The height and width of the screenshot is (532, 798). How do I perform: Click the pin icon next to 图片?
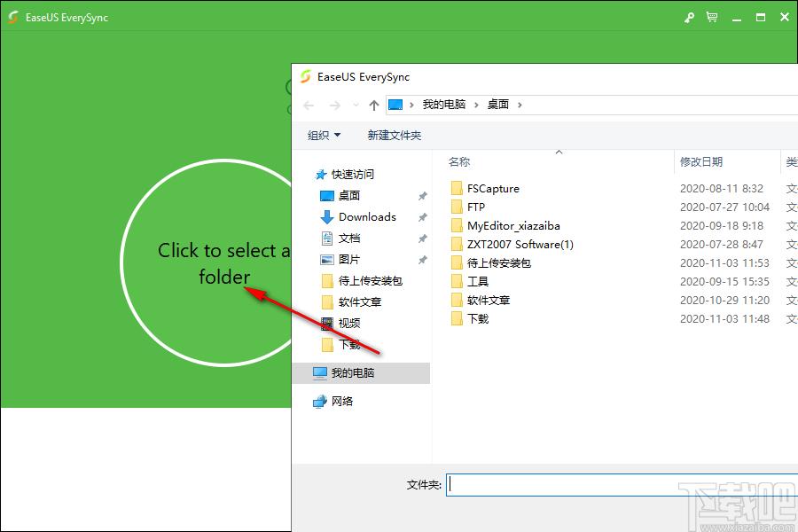(422, 260)
